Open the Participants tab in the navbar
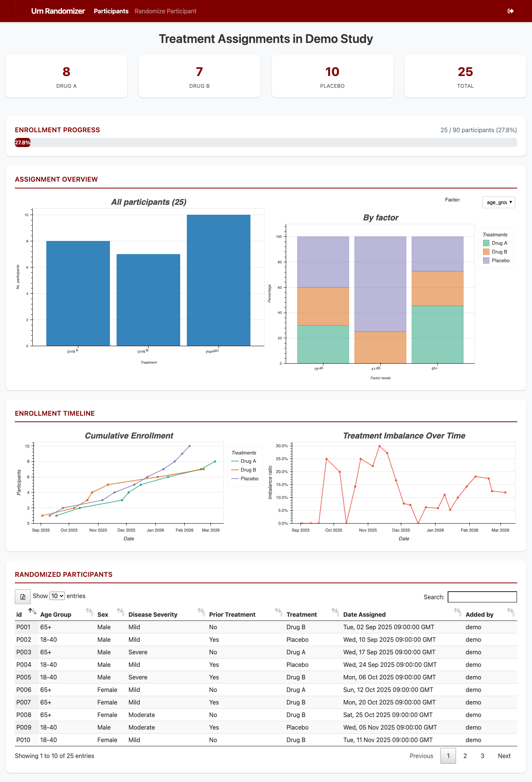532x782 pixels. pyautogui.click(x=111, y=11)
